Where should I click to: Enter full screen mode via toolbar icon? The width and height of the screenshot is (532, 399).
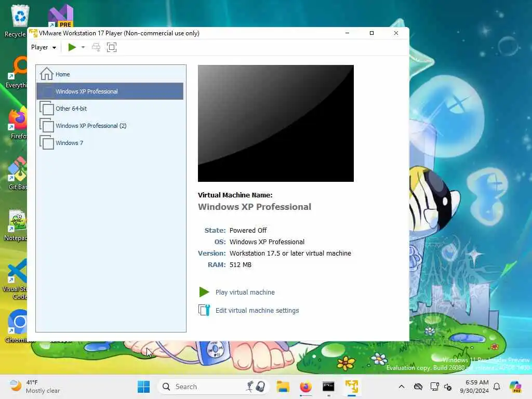click(x=112, y=47)
